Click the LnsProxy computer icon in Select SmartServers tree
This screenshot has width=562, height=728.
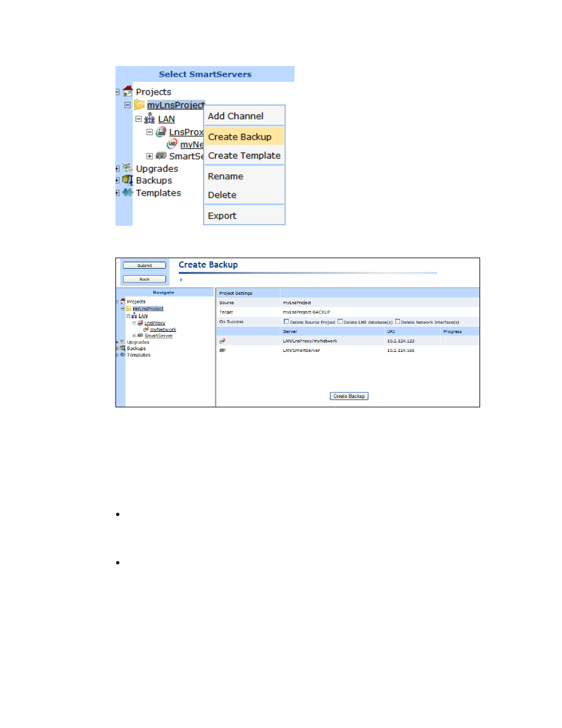tap(161, 132)
